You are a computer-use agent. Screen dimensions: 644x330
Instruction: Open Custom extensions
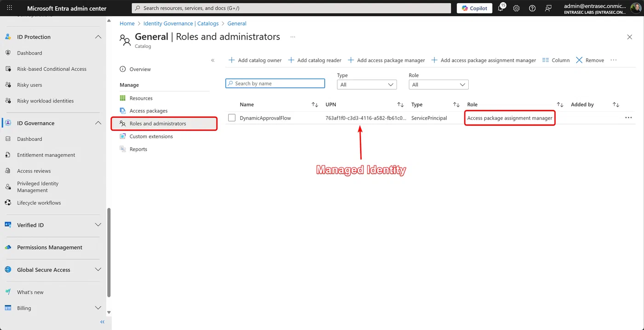(151, 137)
